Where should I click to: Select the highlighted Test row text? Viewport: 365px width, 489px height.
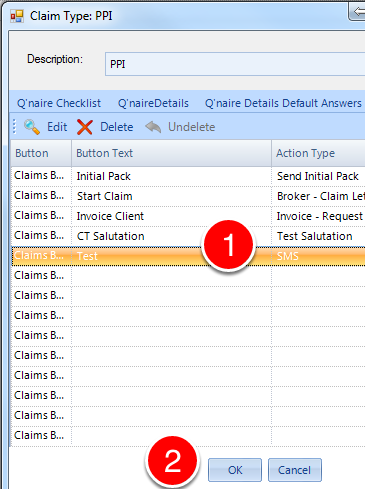(x=87, y=256)
